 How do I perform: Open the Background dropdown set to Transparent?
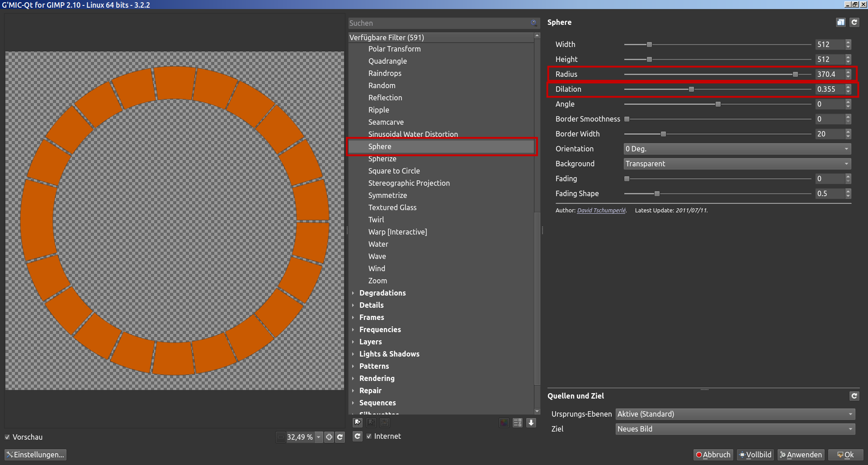click(x=737, y=164)
